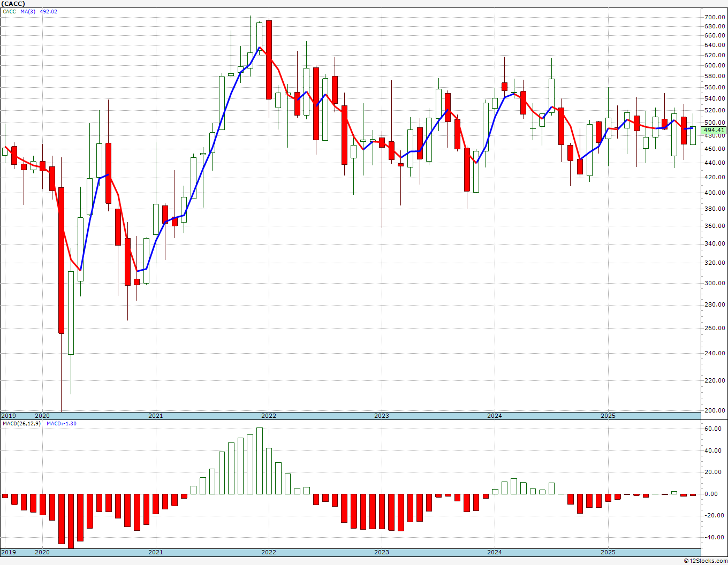Select the 320.00 price axis label
This screenshot has width=728, height=565.
coord(715,263)
